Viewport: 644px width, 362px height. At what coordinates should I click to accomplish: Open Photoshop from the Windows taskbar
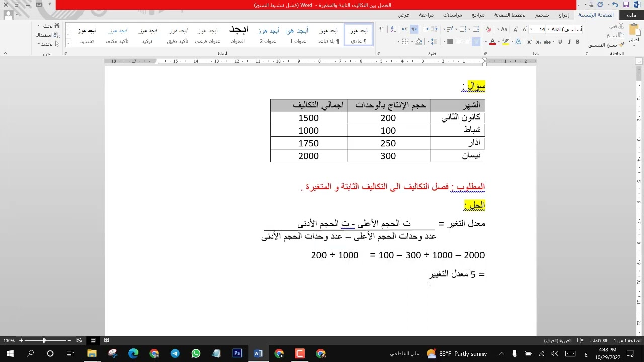(237, 354)
